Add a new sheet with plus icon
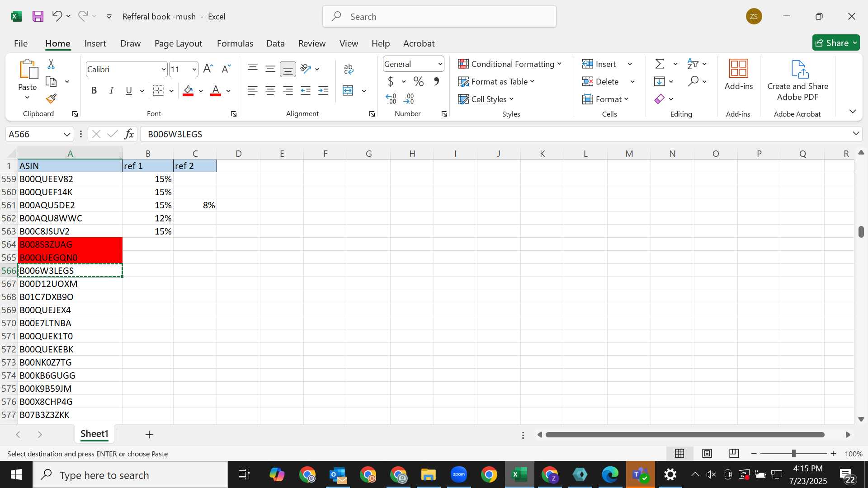The image size is (868, 488). pyautogui.click(x=149, y=435)
